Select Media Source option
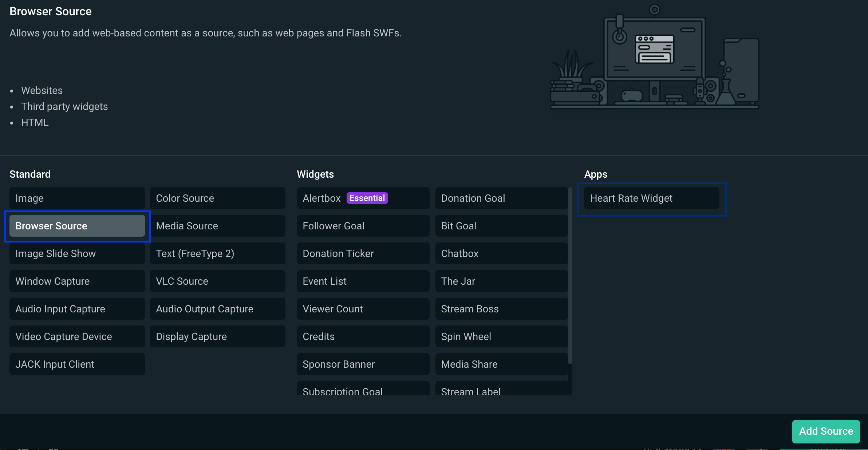Screen dimensions: 868x450 pos(217,226)
